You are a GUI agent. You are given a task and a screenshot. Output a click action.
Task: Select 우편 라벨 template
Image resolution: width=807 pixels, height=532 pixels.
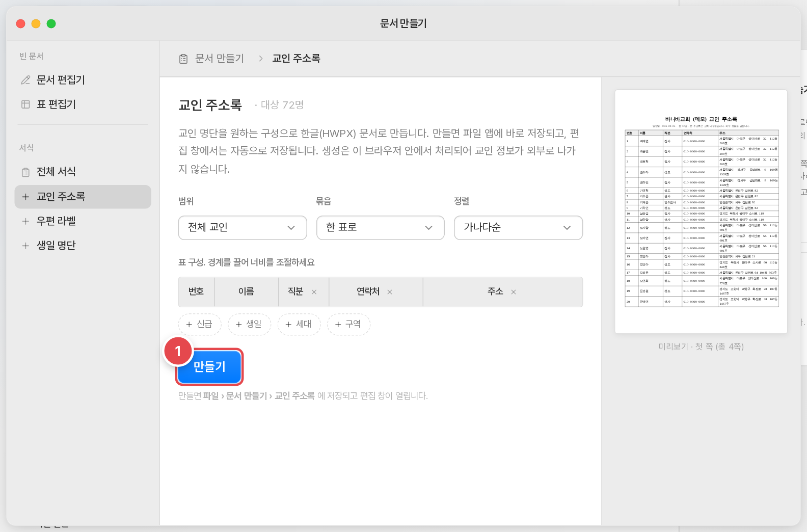pyautogui.click(x=83, y=221)
